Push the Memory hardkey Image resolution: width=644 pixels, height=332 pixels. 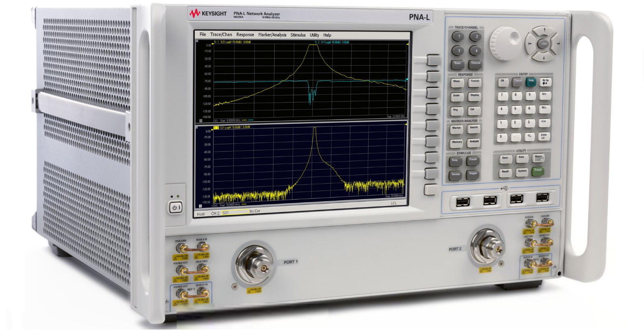pos(456,143)
